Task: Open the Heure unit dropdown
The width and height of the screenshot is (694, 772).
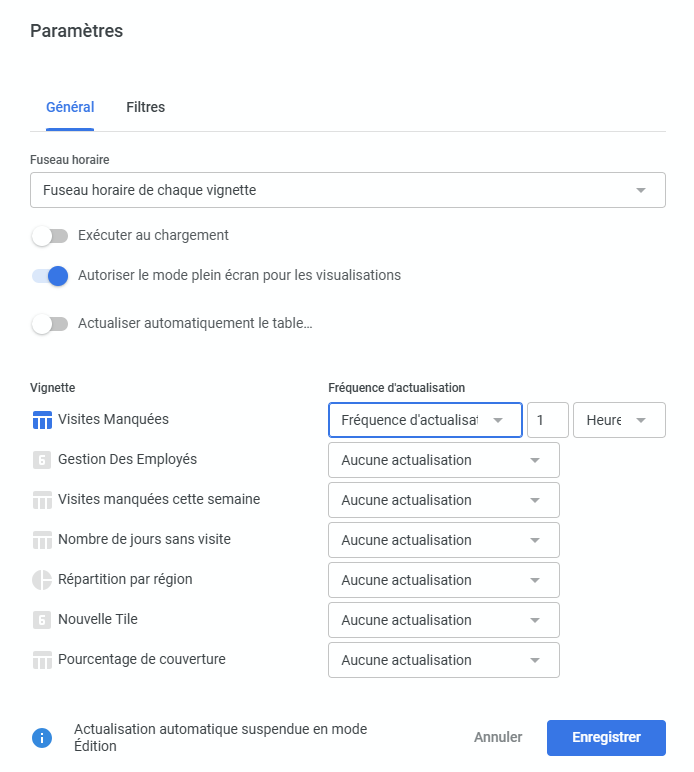Action: pyautogui.click(x=618, y=420)
